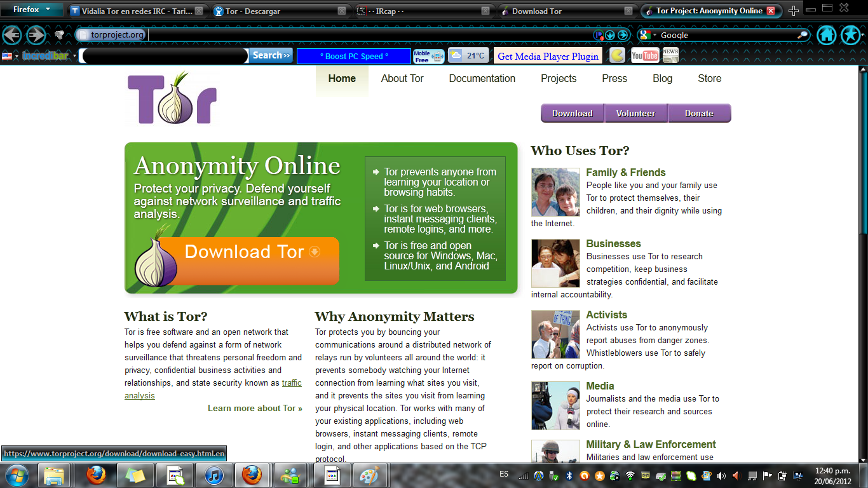Open the Family & Friends link
868x488 pixels.
(x=626, y=172)
